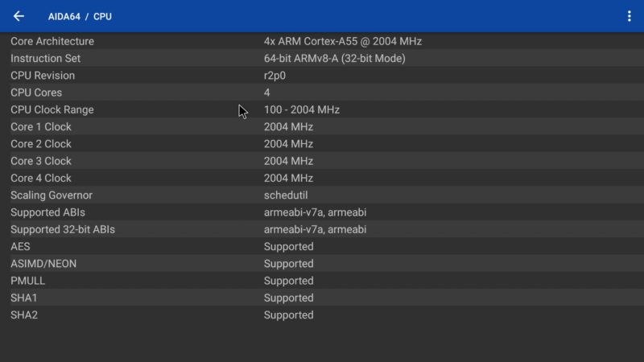Click the Core 4 Clock entry
This screenshot has height=362, width=644.
(322, 178)
